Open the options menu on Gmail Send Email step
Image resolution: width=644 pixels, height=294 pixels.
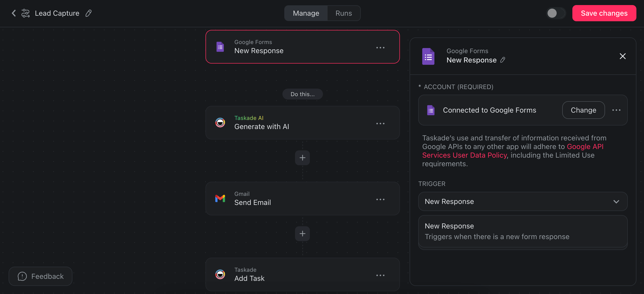[380, 199]
